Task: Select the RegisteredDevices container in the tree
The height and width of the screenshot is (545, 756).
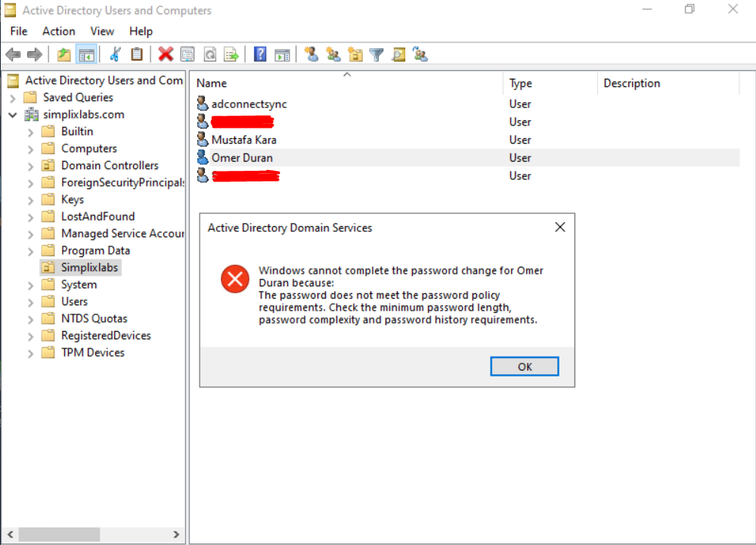Action: (106, 336)
